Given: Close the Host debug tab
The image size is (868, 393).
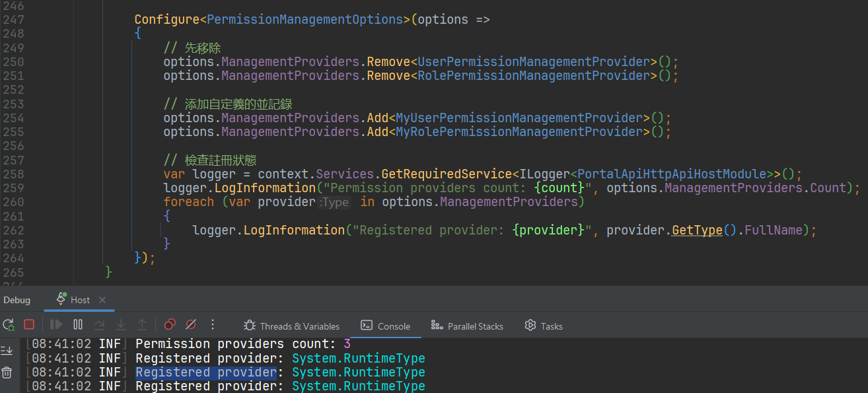Looking at the screenshot, I should [x=102, y=300].
